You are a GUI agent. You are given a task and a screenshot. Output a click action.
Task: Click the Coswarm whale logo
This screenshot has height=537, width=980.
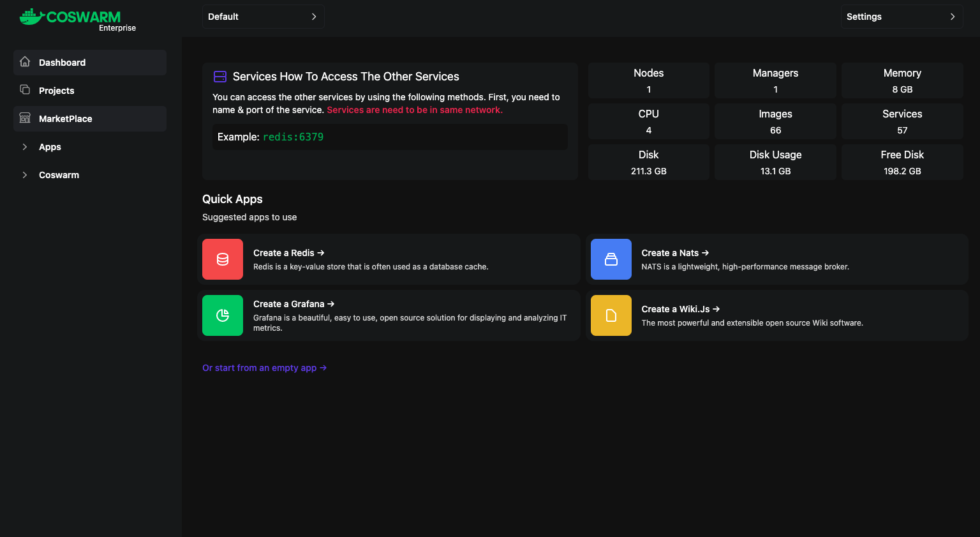31,17
